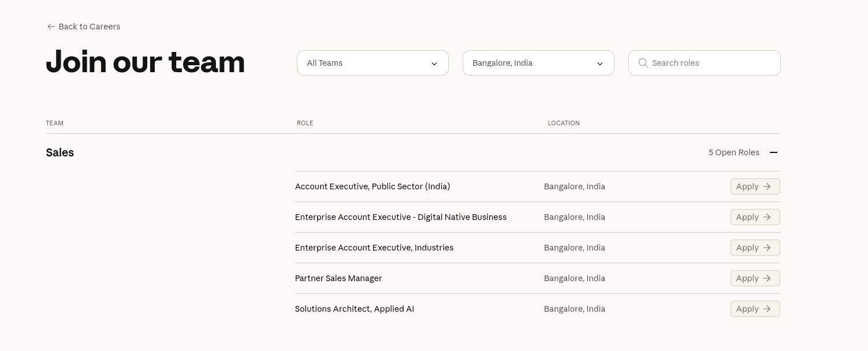The image size is (868, 351).
Task: Click the Sales team heading
Action: [x=60, y=152]
